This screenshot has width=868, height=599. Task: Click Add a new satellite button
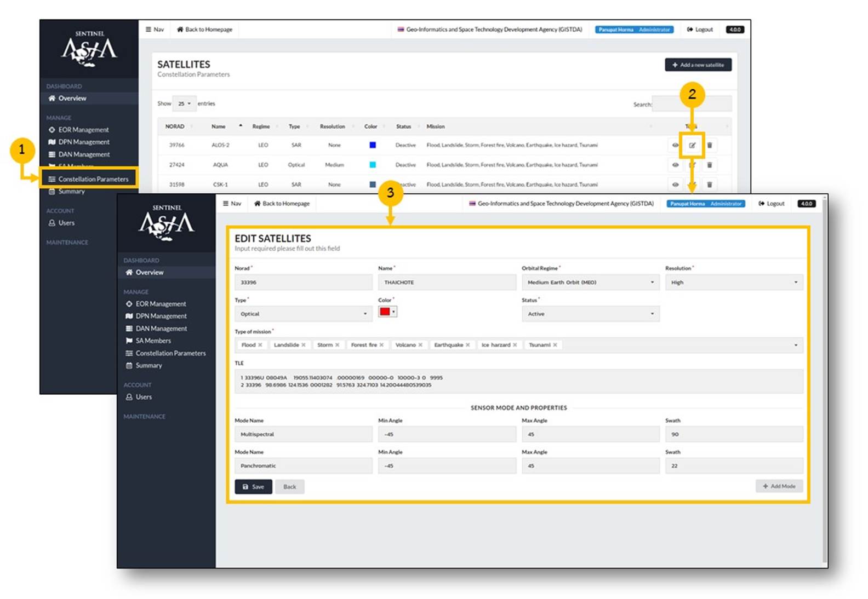[698, 65]
